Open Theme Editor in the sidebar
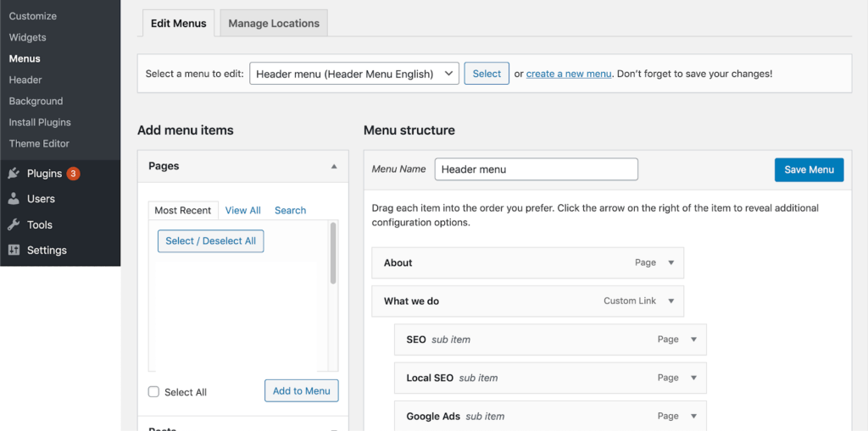The image size is (868, 431). pyautogui.click(x=39, y=143)
